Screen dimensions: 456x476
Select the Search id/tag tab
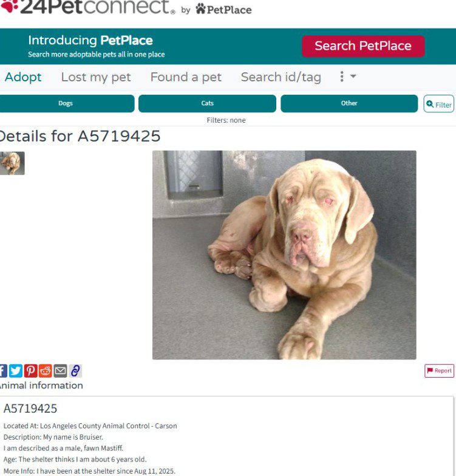281,77
